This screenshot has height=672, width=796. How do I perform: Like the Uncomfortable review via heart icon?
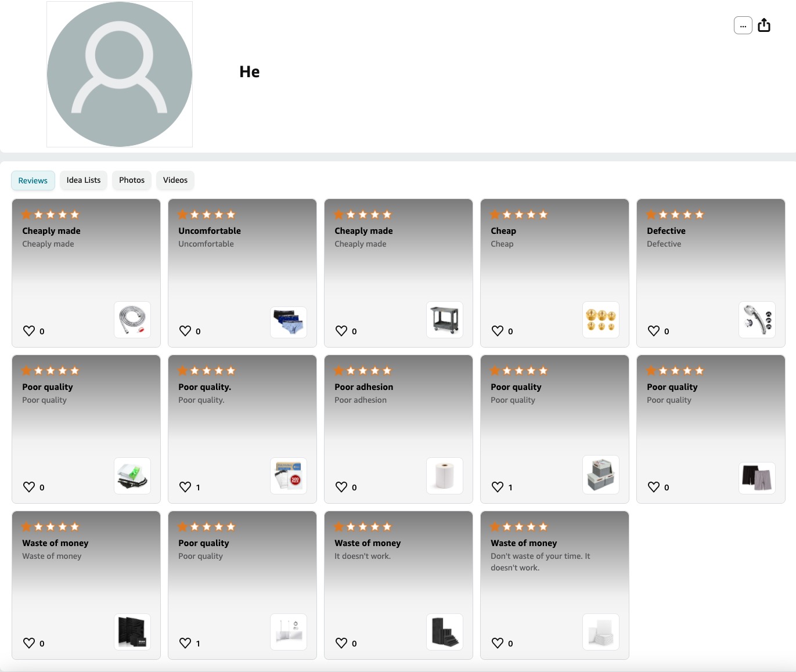point(185,331)
